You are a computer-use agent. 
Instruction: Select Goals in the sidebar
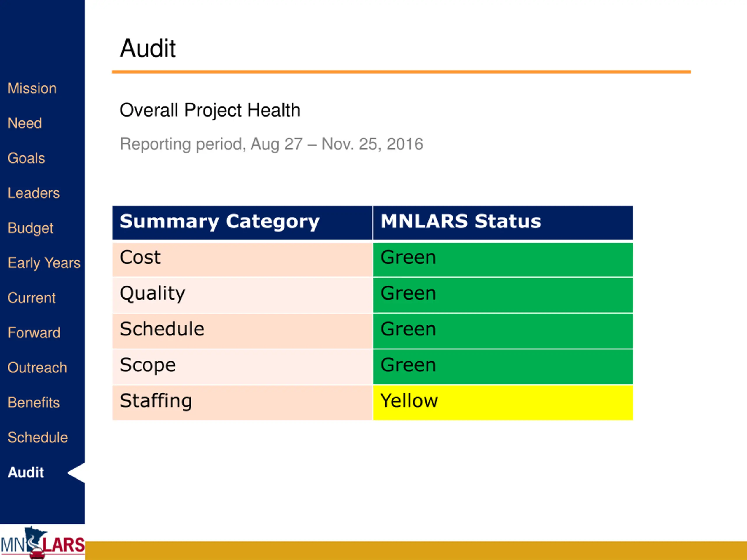click(x=26, y=158)
